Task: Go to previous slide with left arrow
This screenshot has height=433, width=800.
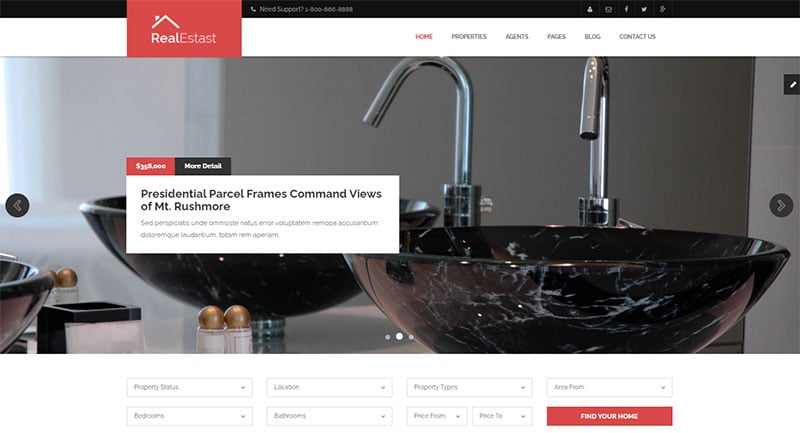Action: [x=17, y=206]
